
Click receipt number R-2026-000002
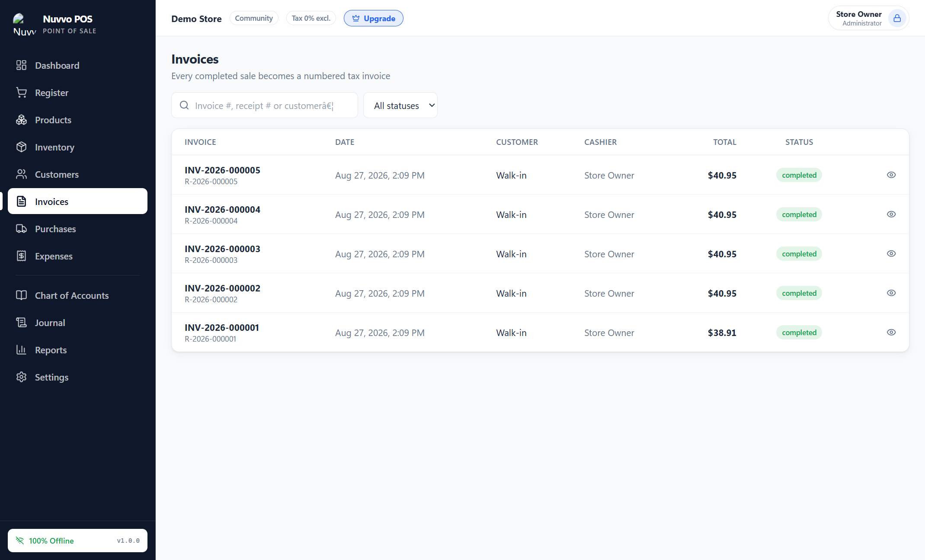pos(211,300)
